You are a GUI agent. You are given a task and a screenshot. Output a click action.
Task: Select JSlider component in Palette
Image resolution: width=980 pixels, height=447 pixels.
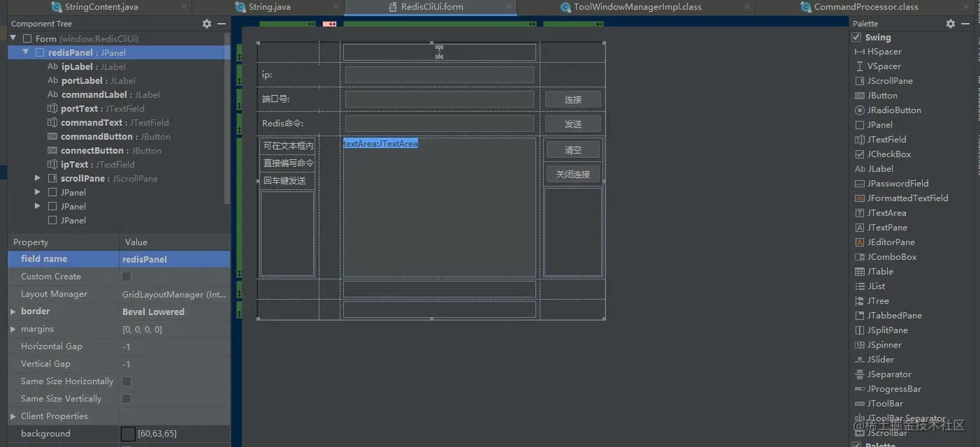(x=874, y=360)
